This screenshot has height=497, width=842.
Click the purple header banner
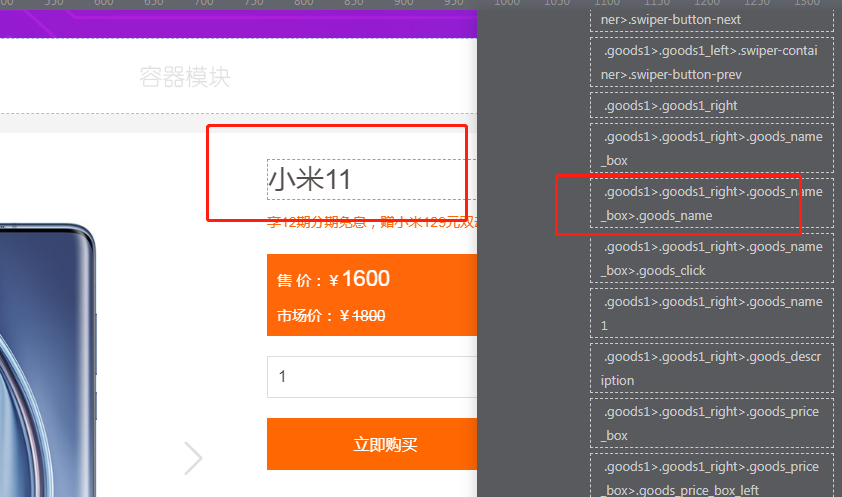click(x=238, y=24)
